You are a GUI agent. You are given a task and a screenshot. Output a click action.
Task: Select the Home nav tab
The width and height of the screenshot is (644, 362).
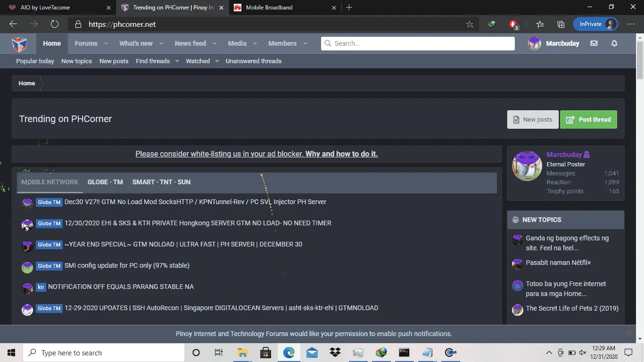(52, 43)
